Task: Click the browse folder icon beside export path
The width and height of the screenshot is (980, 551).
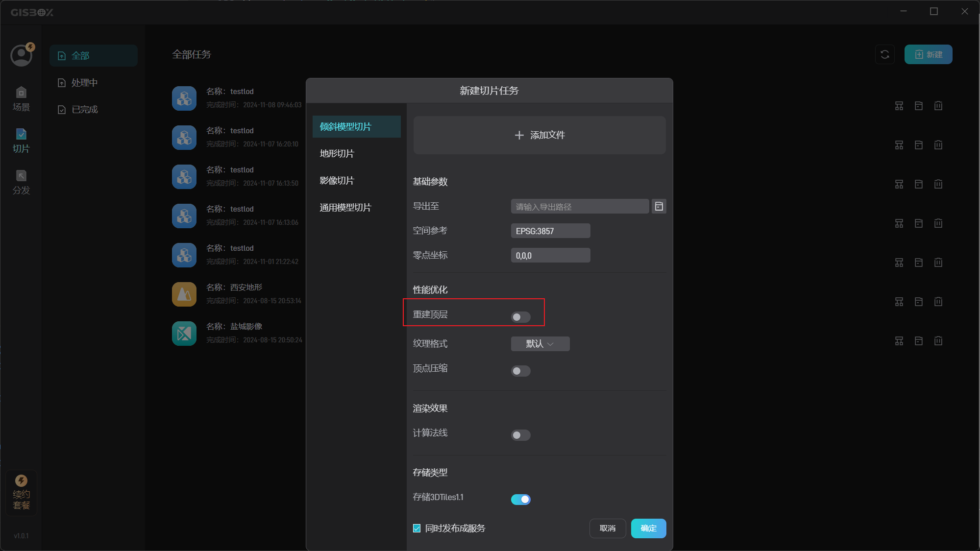Action: [x=659, y=207]
